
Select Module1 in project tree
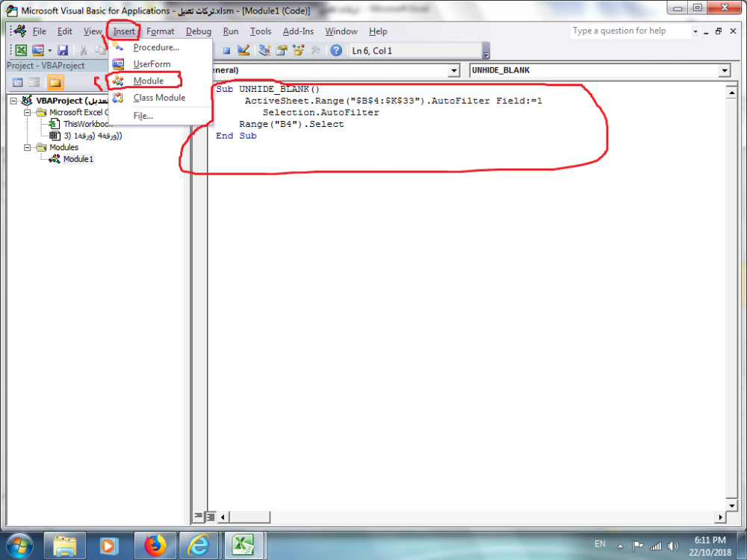pyautogui.click(x=78, y=159)
